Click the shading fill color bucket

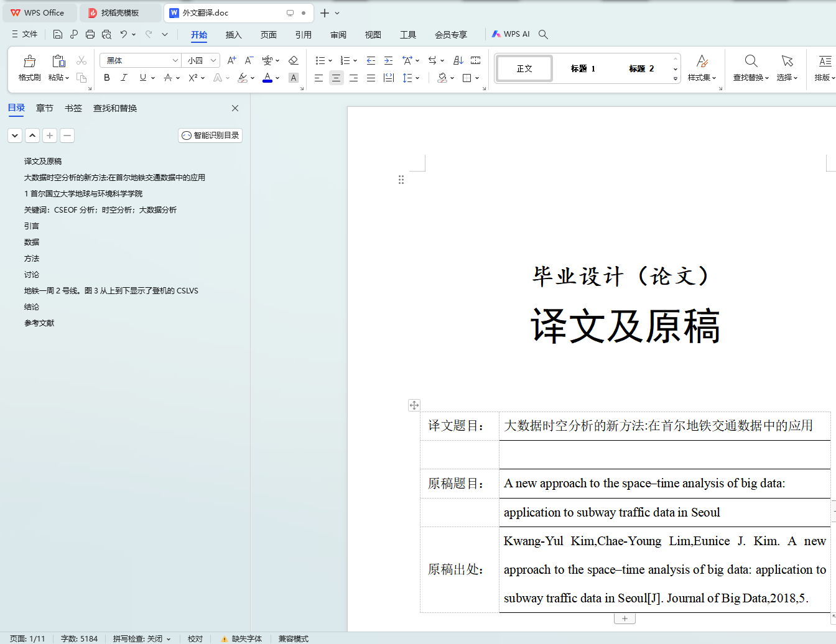[442, 78]
